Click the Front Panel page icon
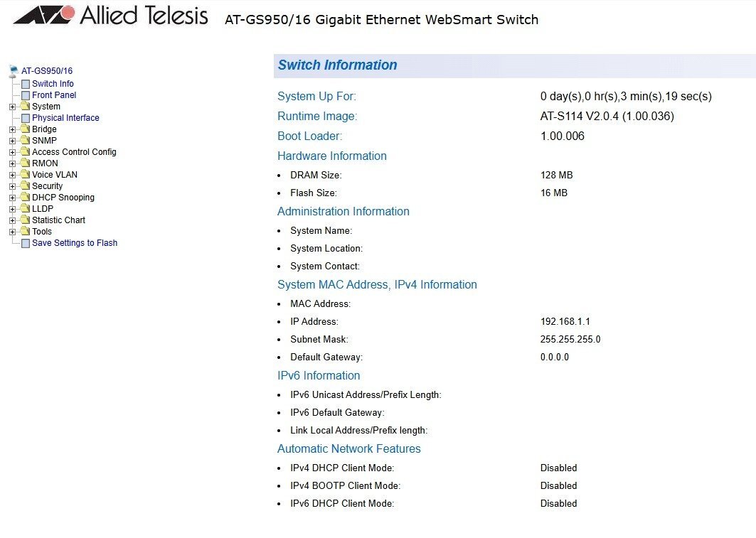 coord(26,95)
